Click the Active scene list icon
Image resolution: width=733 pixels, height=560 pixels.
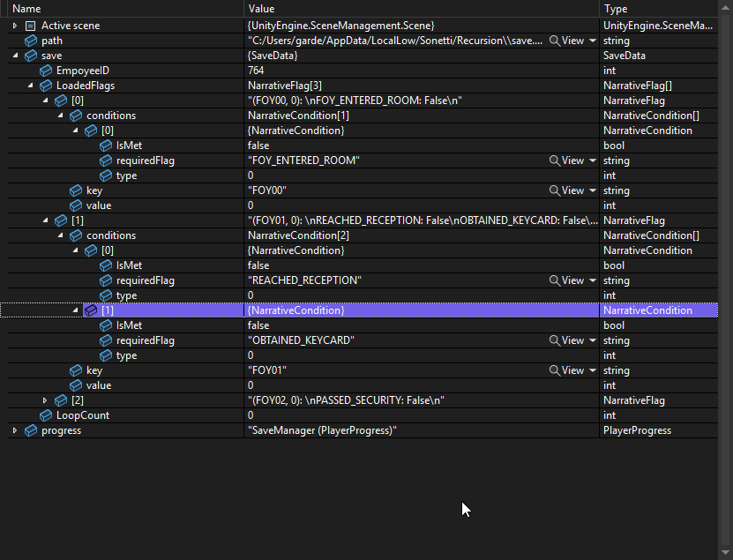(x=30, y=26)
